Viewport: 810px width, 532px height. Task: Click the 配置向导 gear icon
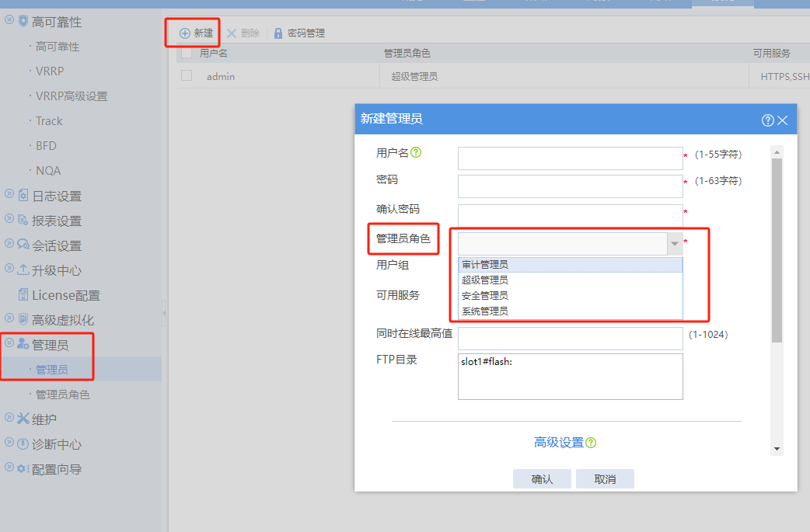pyautogui.click(x=23, y=468)
